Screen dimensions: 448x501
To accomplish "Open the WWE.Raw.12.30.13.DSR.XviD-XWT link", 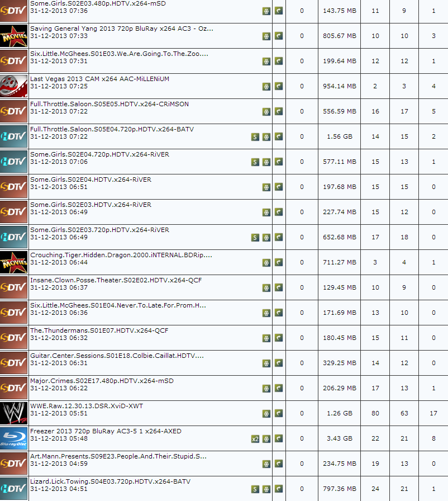I will pos(87,406).
